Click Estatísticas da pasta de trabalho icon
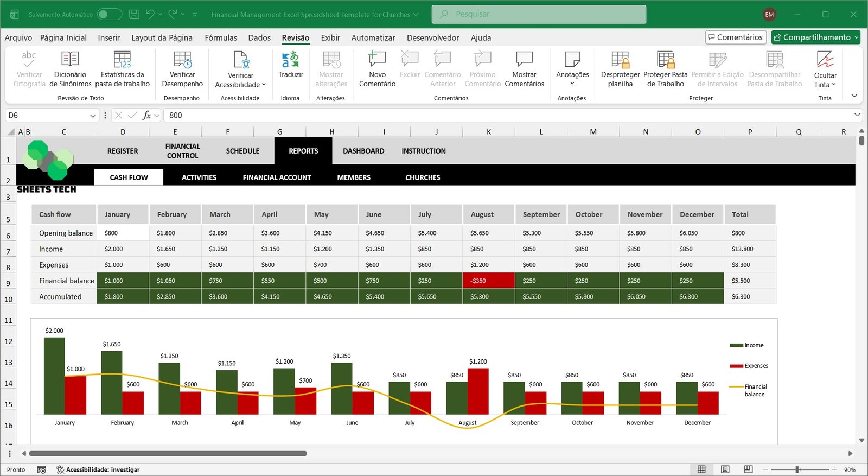The height and width of the screenshot is (476, 868). pyautogui.click(x=122, y=60)
